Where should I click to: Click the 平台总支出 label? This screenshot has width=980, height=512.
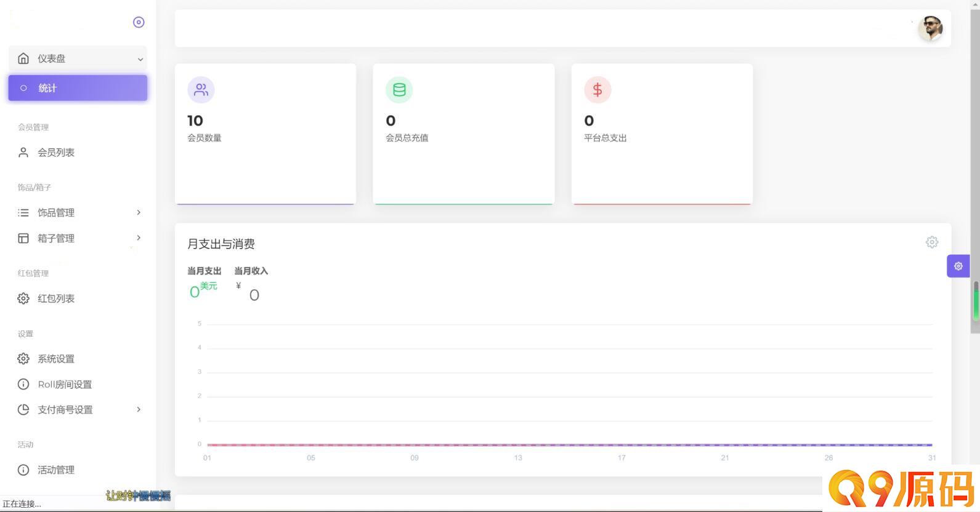(x=605, y=138)
